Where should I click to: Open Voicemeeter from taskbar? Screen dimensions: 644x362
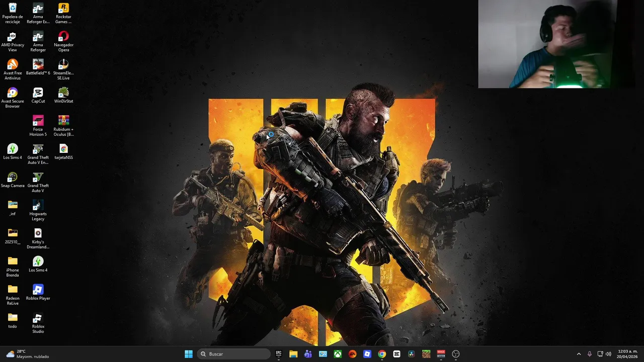click(441, 354)
